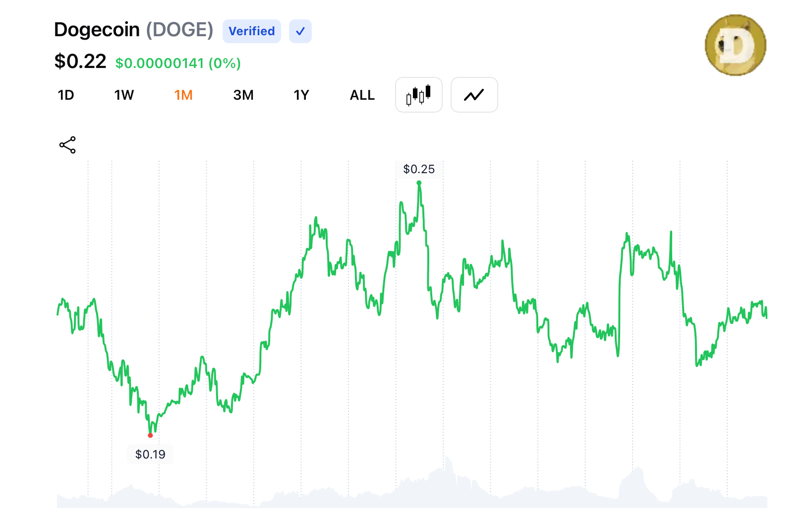Select the 1D time range
Screen dimensions: 812x519
click(66, 95)
